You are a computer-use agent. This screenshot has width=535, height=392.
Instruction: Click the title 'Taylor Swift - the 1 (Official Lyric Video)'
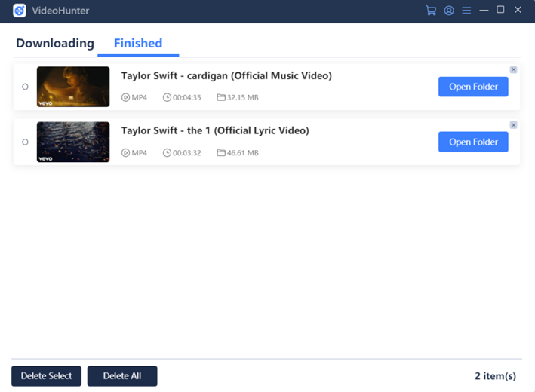(x=215, y=130)
